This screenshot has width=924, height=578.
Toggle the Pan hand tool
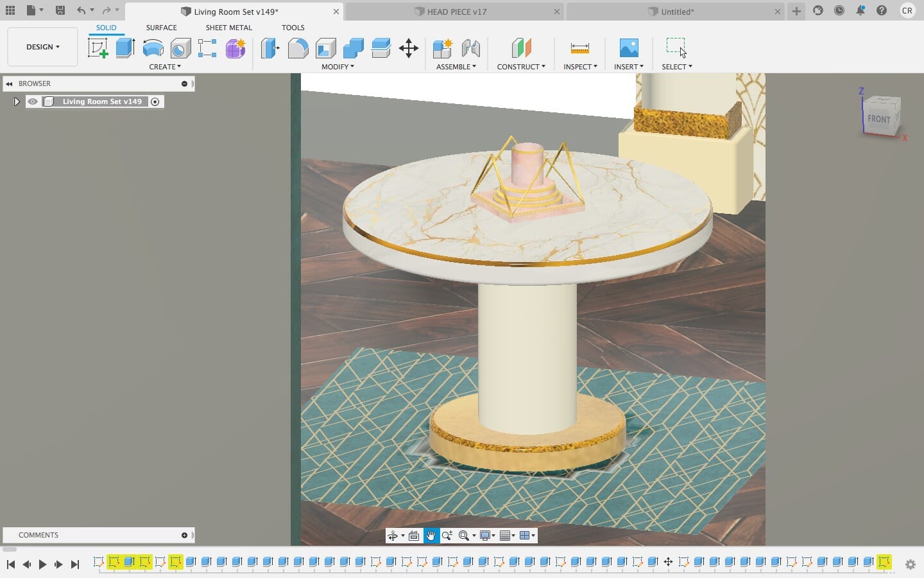coord(431,536)
